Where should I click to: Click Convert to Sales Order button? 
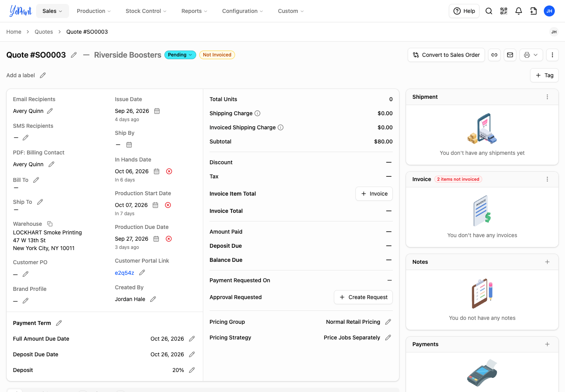pos(447,55)
